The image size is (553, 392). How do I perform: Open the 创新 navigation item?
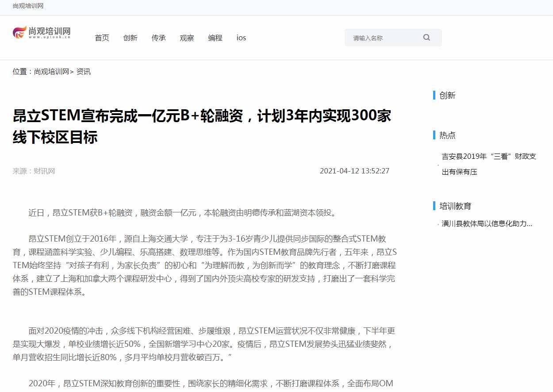point(130,38)
